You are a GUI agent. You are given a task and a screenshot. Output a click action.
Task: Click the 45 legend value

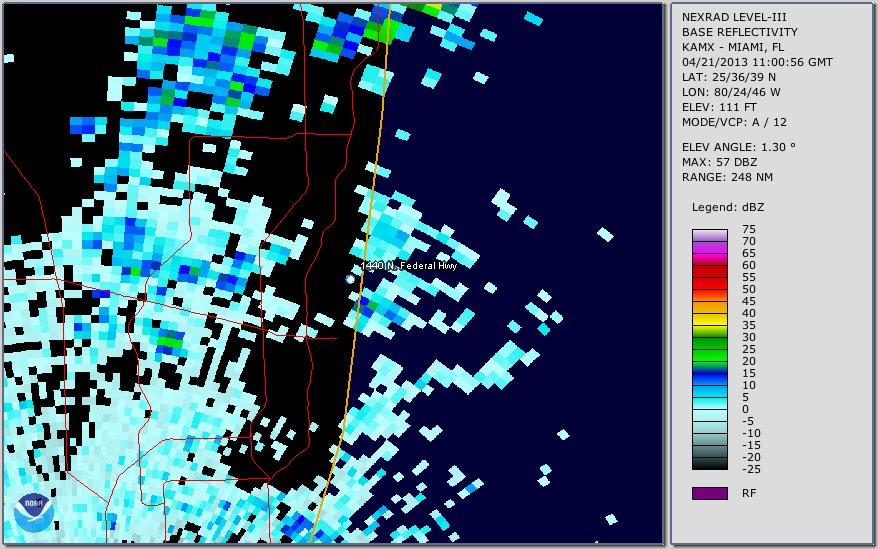click(x=749, y=301)
